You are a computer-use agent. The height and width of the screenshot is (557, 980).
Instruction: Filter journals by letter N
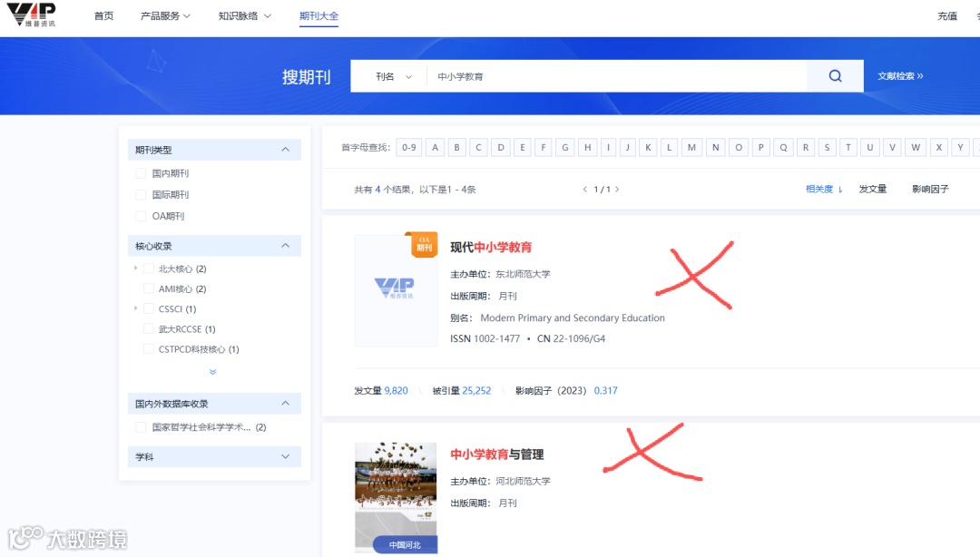coord(716,148)
